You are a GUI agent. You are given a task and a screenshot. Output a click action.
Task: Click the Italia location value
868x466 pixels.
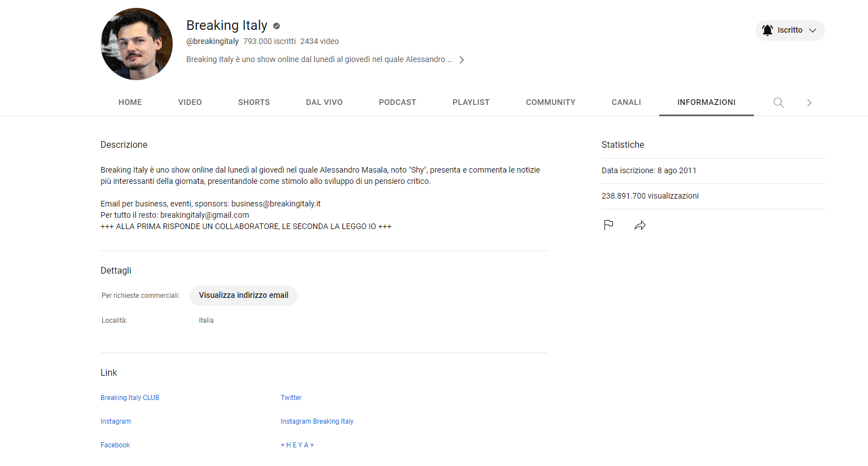[206, 320]
